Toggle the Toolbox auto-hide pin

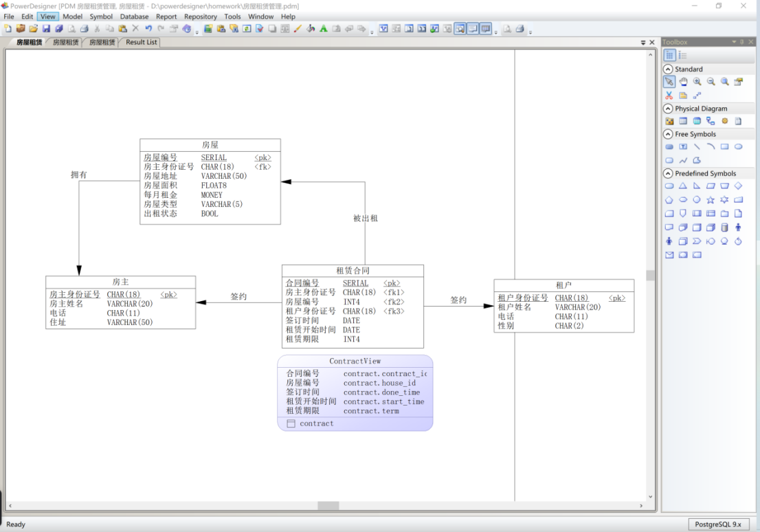pos(741,42)
